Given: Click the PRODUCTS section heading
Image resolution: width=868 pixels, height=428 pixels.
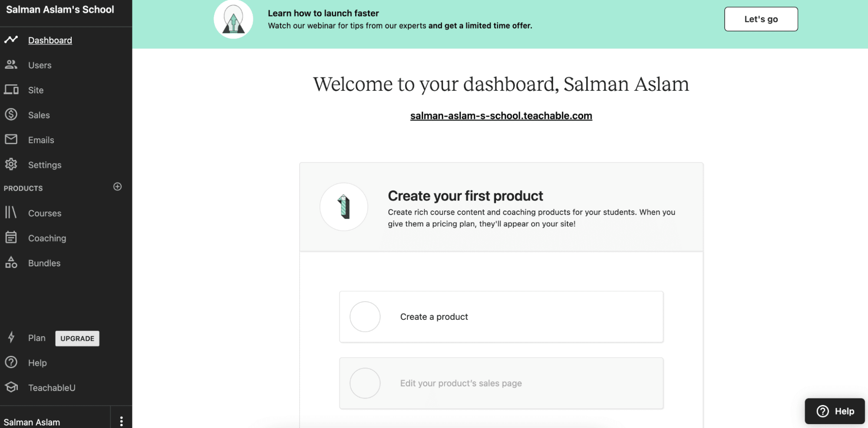Looking at the screenshot, I should point(23,188).
